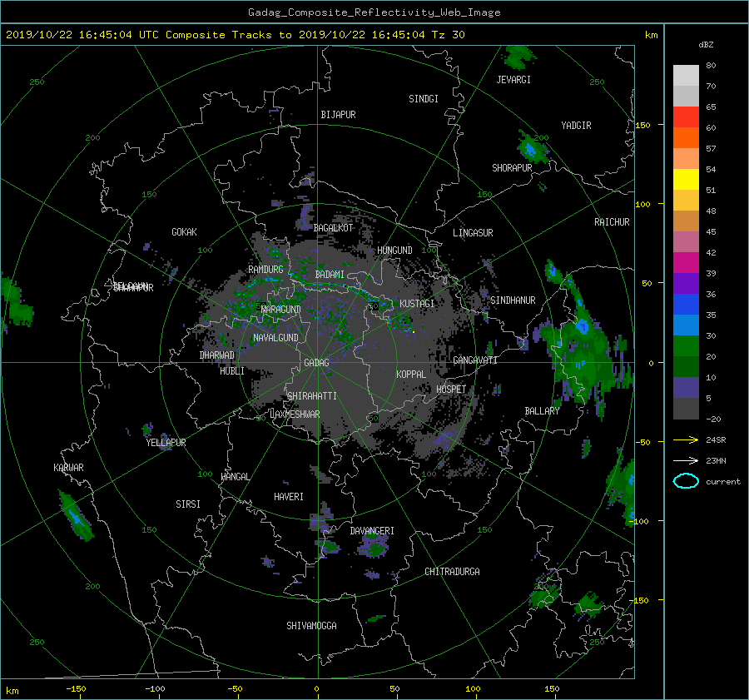Click the LAXMESHWAR city label
The width and height of the screenshot is (749, 700).
[295, 415]
